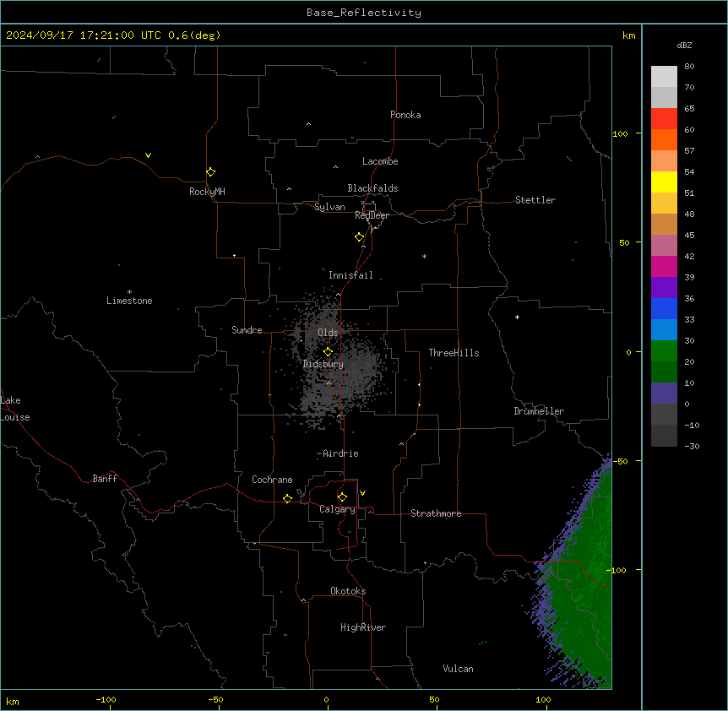Click the Sundre town label
The image size is (728, 711).
click(247, 330)
